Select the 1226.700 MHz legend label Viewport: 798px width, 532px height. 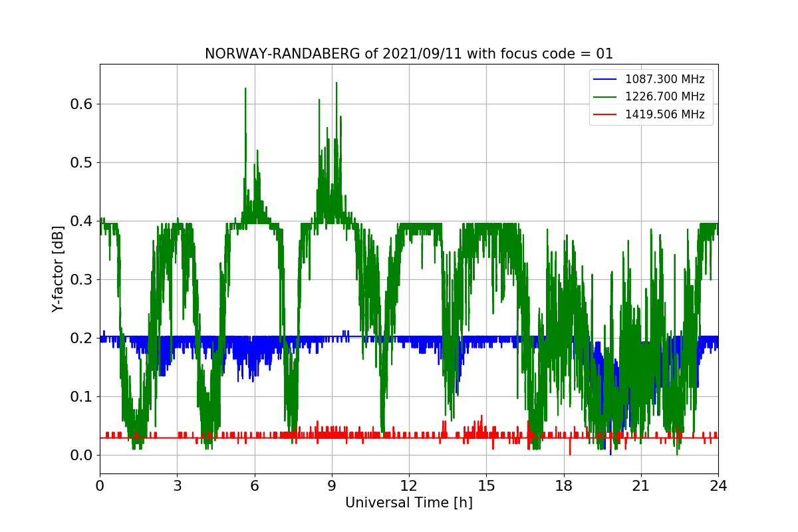pos(664,97)
